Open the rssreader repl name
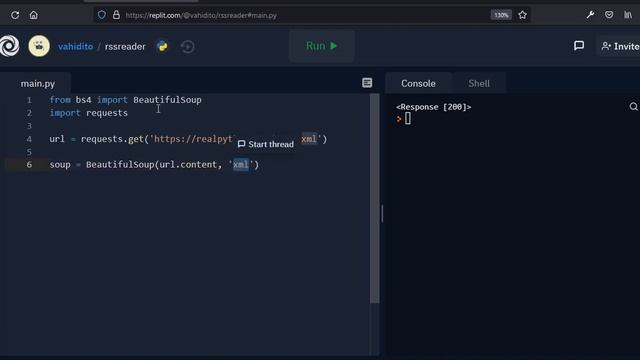This screenshot has height=360, width=640. [x=125, y=47]
